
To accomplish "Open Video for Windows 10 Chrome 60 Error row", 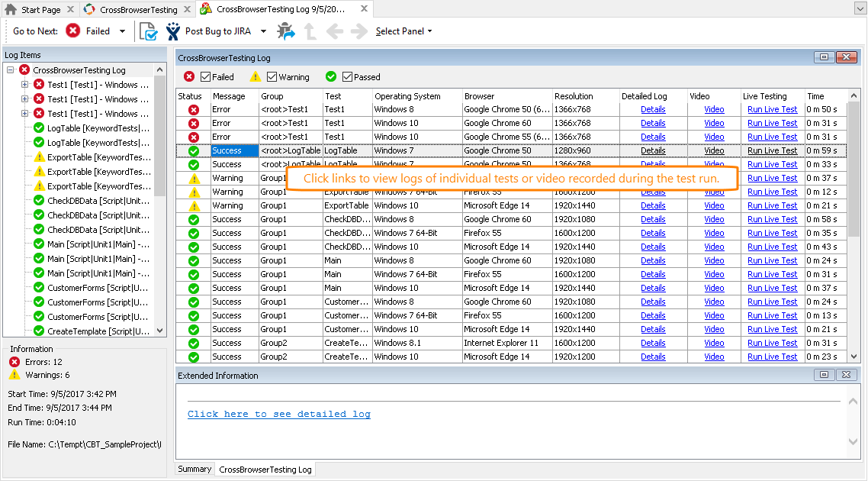I will coord(714,123).
